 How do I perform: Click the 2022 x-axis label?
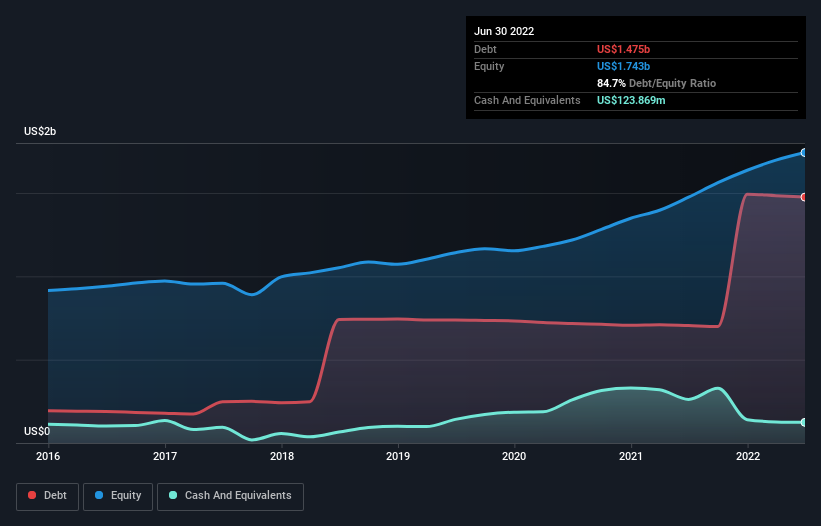748,456
